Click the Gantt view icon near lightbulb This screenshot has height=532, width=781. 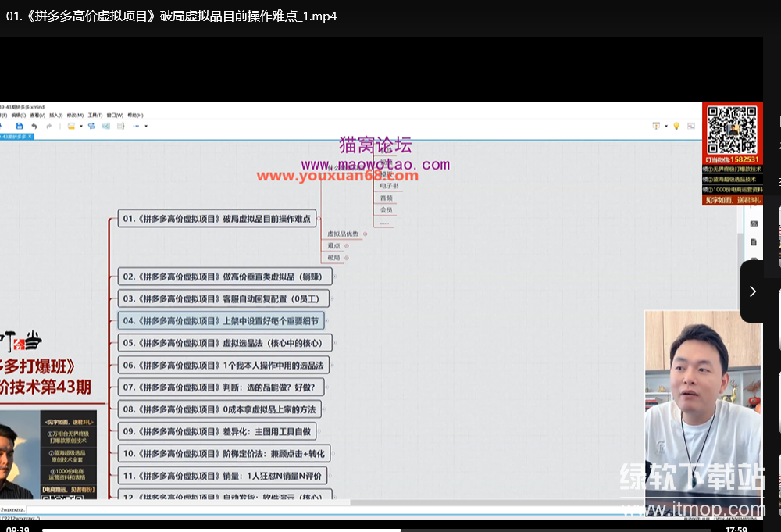click(x=691, y=126)
